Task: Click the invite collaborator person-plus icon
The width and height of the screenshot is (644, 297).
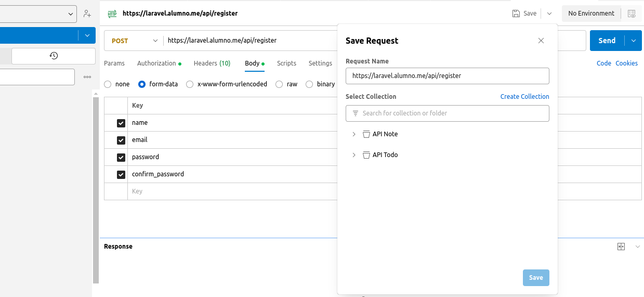Action: 87,14
